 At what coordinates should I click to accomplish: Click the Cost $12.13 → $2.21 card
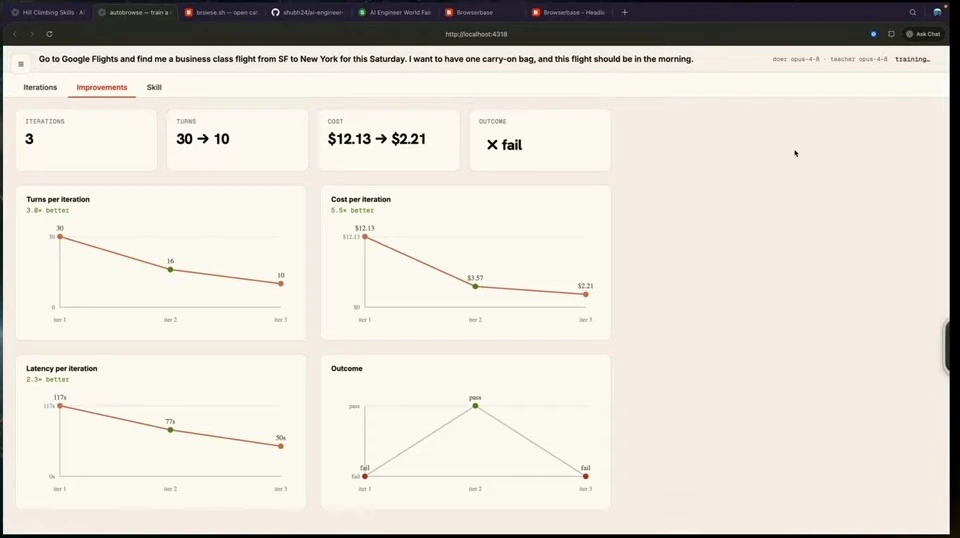click(389, 140)
